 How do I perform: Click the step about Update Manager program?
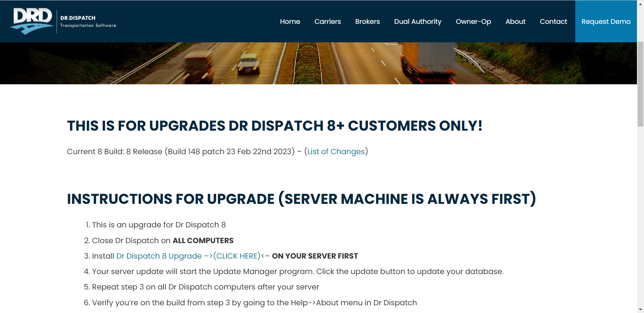[298, 271]
